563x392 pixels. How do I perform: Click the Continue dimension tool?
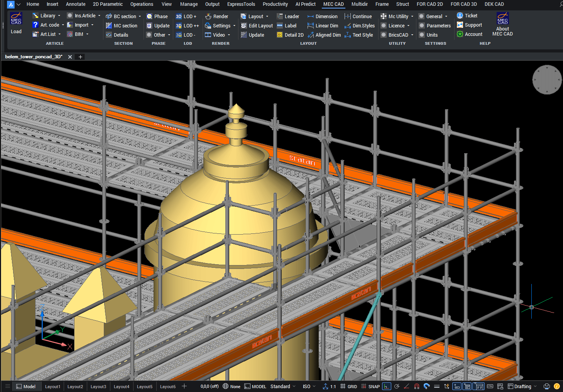[x=358, y=16]
